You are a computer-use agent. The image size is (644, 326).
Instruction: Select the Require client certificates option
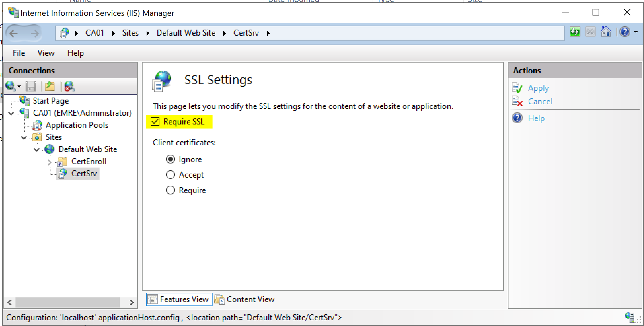pyautogui.click(x=171, y=190)
